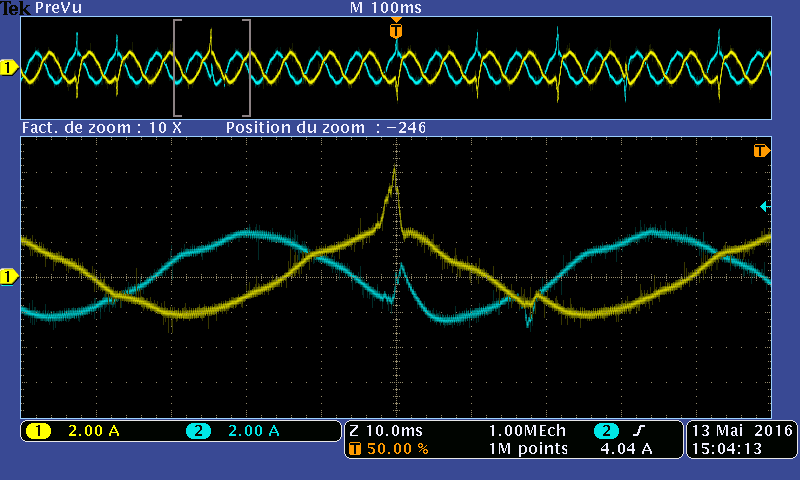The width and height of the screenshot is (800, 480).
Task: Click the 'Position du zoom : -246' readout
Action: coord(326,128)
